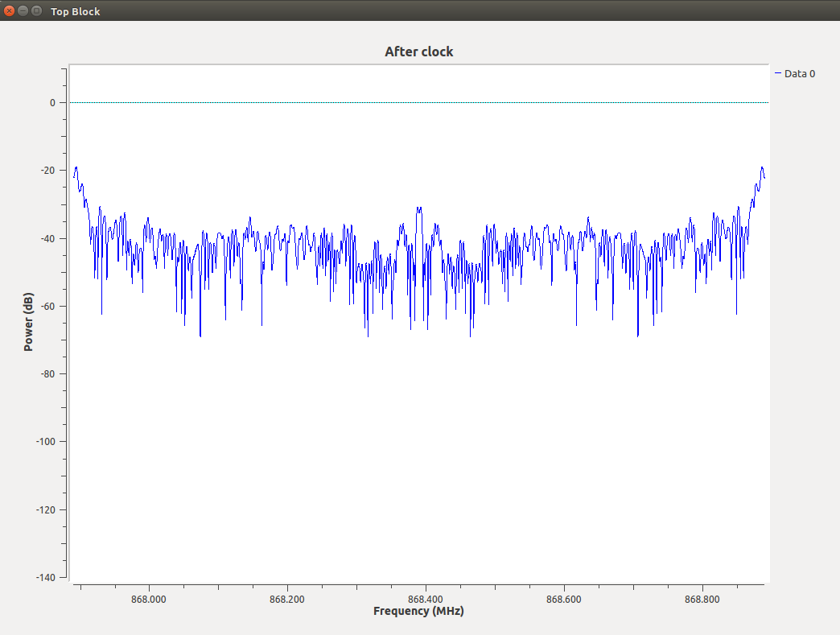The image size is (840, 635).
Task: Click the 0 dB axis label
Action: click(52, 103)
